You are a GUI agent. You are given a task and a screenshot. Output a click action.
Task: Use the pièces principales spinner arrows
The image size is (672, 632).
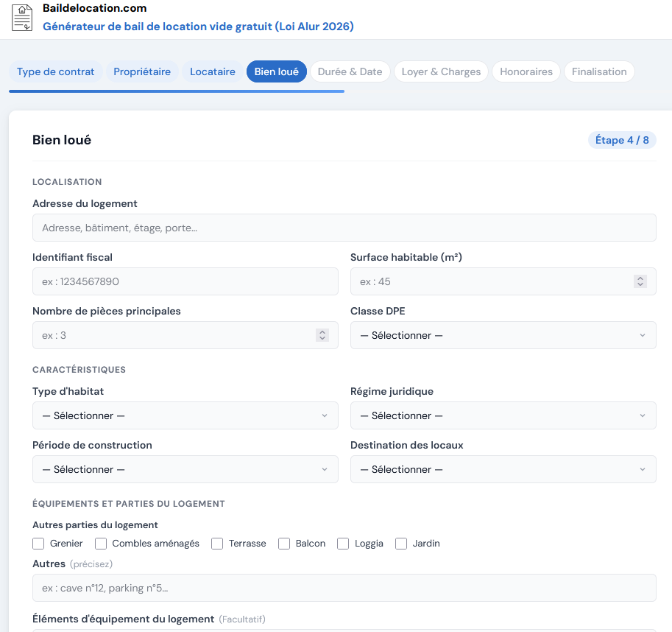[x=322, y=335]
